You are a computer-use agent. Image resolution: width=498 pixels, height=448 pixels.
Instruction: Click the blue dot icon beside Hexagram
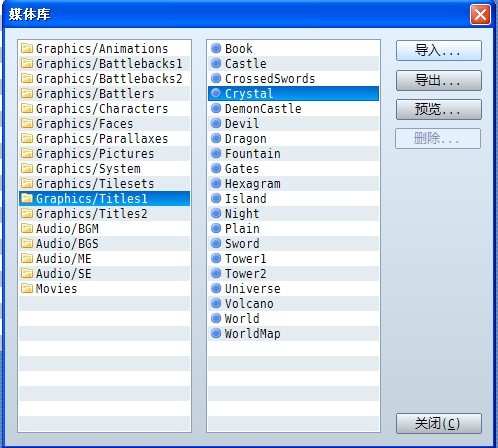(x=216, y=183)
